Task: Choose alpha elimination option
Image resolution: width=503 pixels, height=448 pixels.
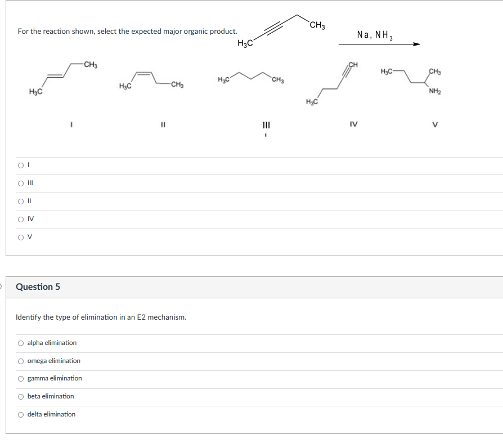Action: [20, 342]
